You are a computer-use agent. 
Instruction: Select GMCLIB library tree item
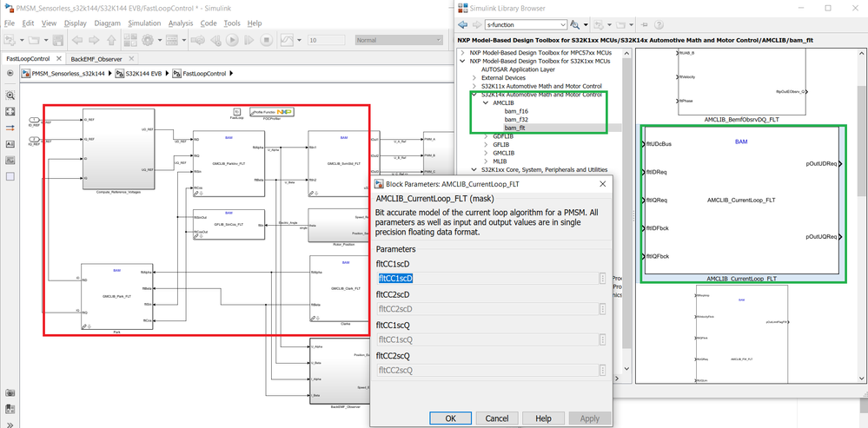coord(504,153)
